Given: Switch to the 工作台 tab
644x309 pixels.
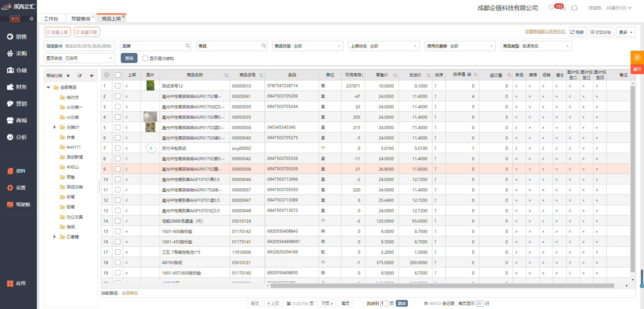Looking at the screenshot, I should tap(51, 19).
